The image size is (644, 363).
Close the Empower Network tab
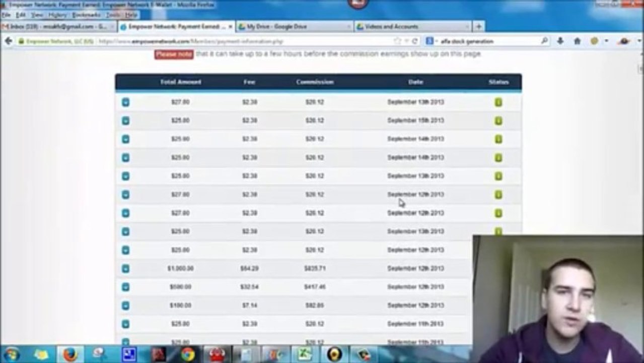231,26
